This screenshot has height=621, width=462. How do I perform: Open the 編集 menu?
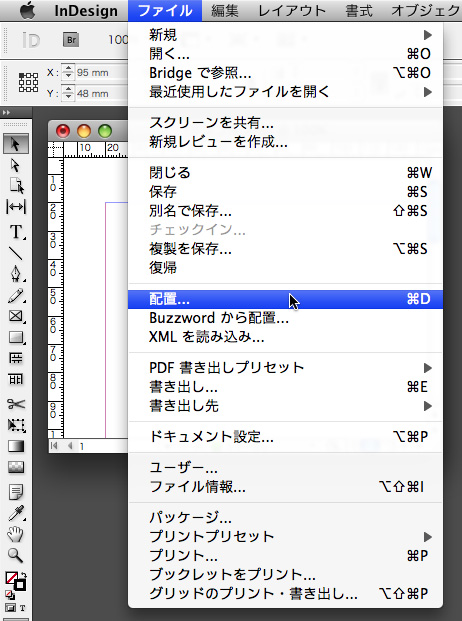click(225, 11)
